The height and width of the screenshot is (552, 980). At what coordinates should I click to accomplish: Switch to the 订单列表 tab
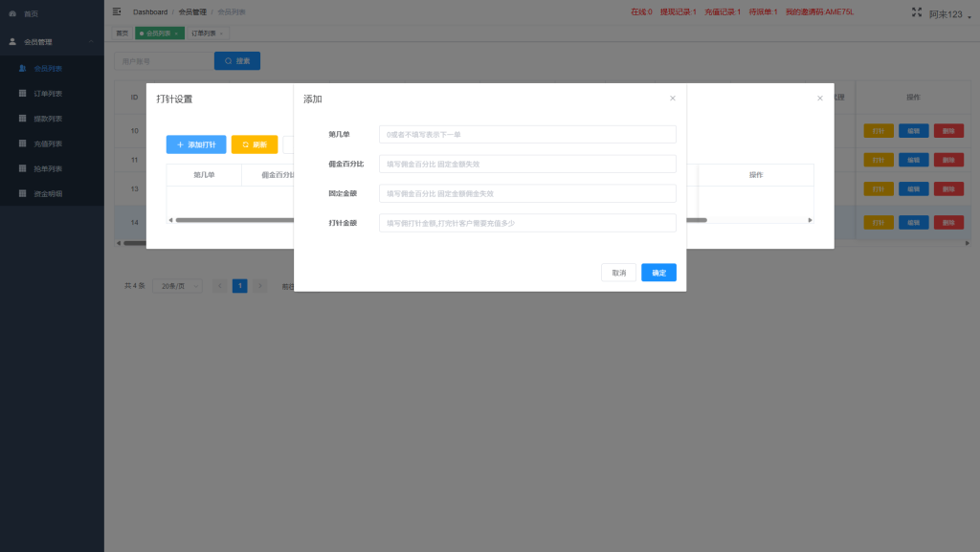click(201, 32)
